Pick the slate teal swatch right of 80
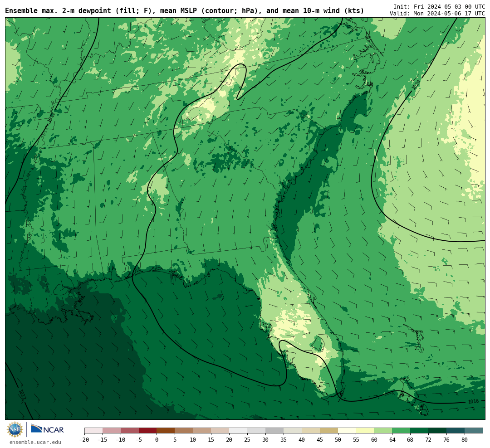This screenshot has width=490, height=448. coord(474,431)
